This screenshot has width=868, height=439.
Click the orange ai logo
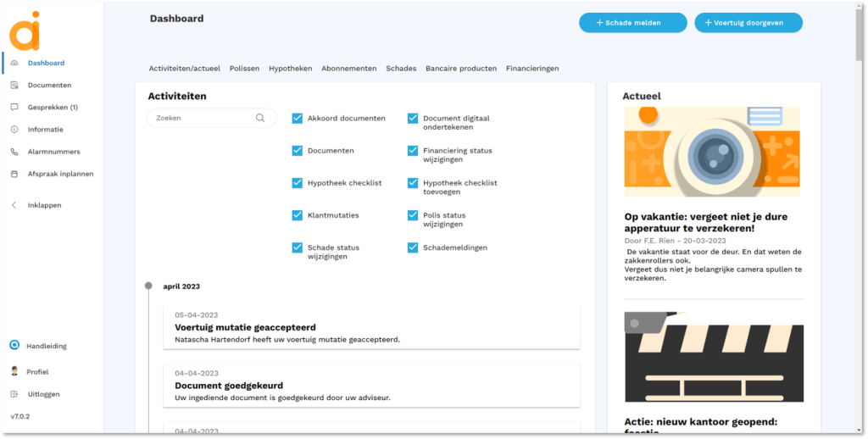25,31
